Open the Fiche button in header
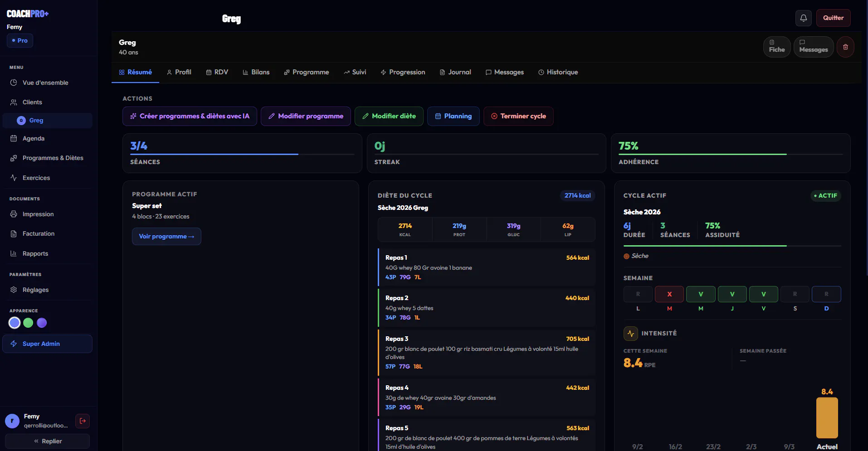868x451 pixels. click(x=777, y=47)
